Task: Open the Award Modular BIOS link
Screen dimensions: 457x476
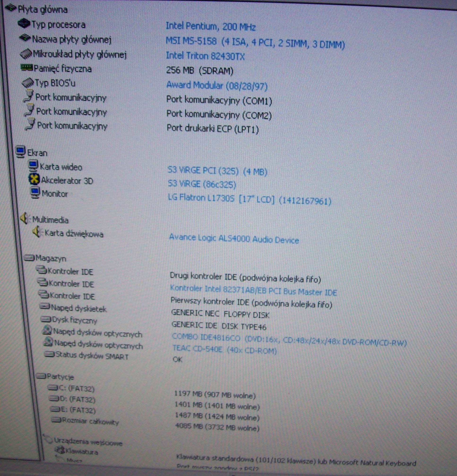Action: tap(217, 86)
